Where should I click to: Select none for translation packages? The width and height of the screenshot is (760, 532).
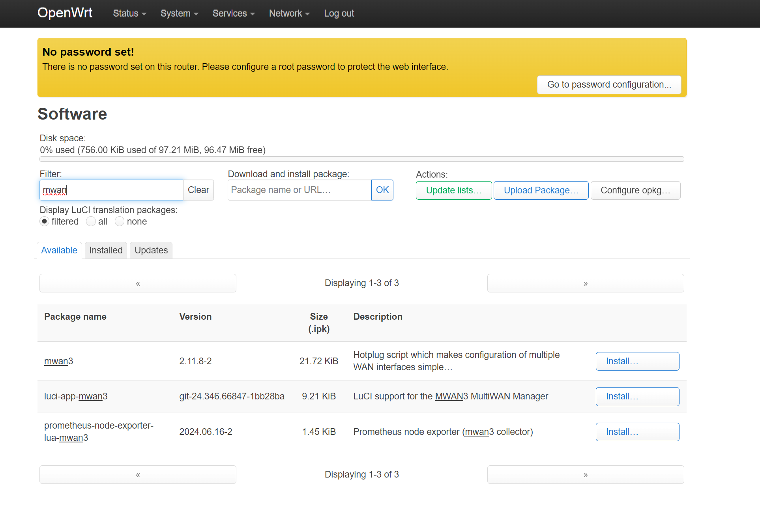click(x=120, y=221)
